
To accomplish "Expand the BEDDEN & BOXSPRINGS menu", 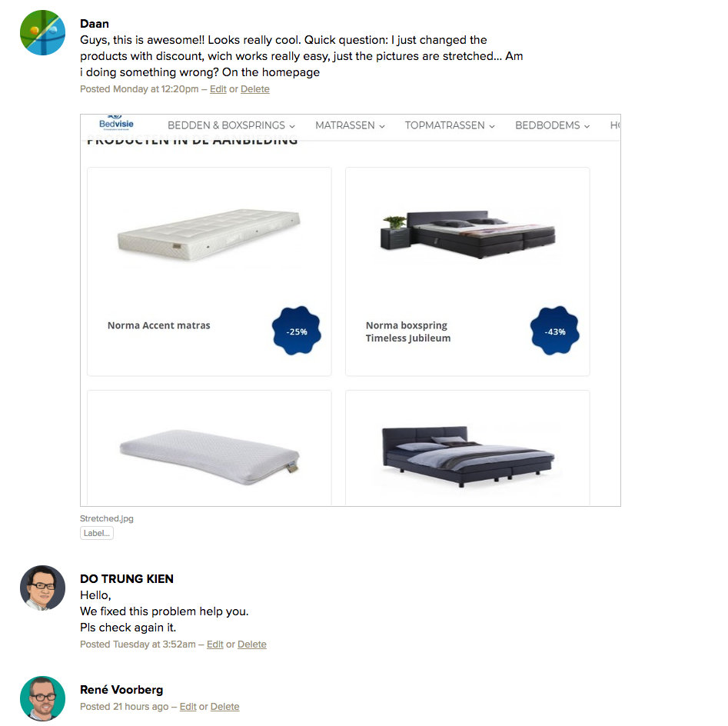I will (x=231, y=125).
